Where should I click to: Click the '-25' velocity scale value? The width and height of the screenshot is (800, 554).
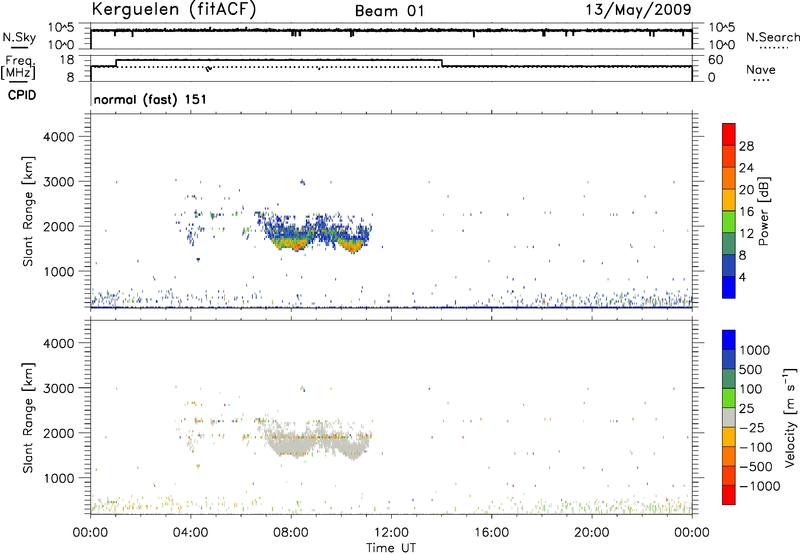pos(750,427)
